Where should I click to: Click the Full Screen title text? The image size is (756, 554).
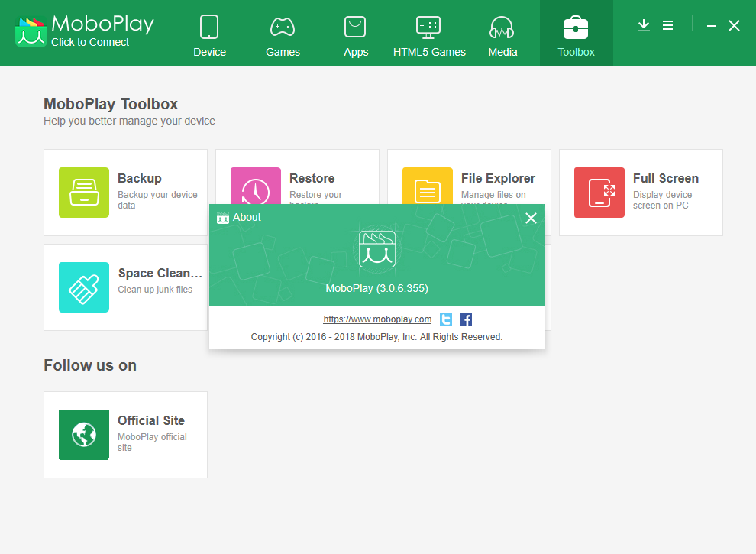(x=666, y=178)
